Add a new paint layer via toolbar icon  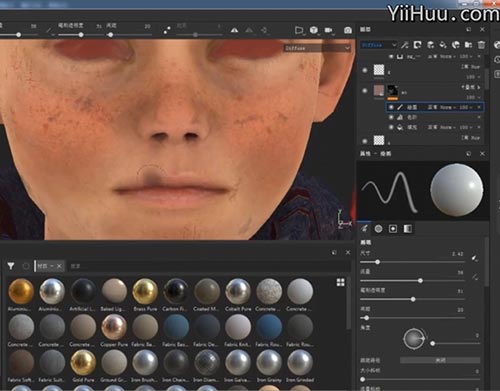pos(430,45)
